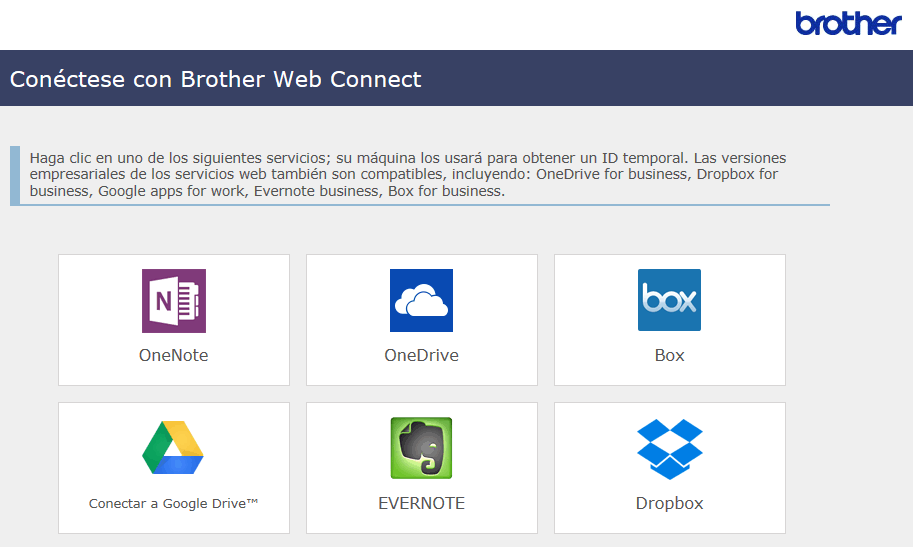Screen dimensions: 913x547
Task: Select the OneNote service label
Action: point(174,355)
